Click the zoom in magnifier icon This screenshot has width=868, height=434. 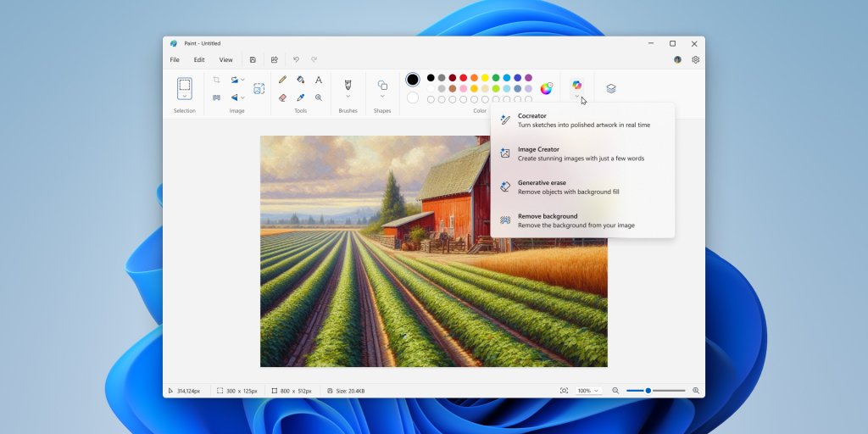point(696,391)
